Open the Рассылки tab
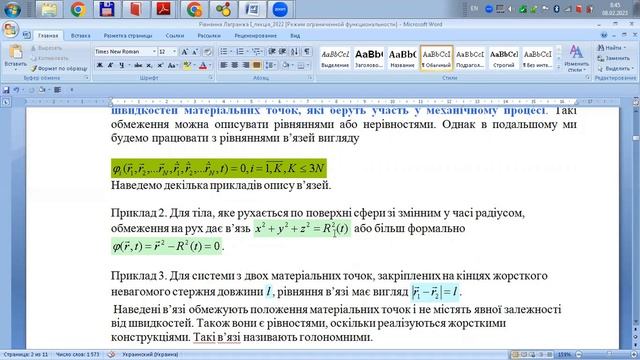 209,36
